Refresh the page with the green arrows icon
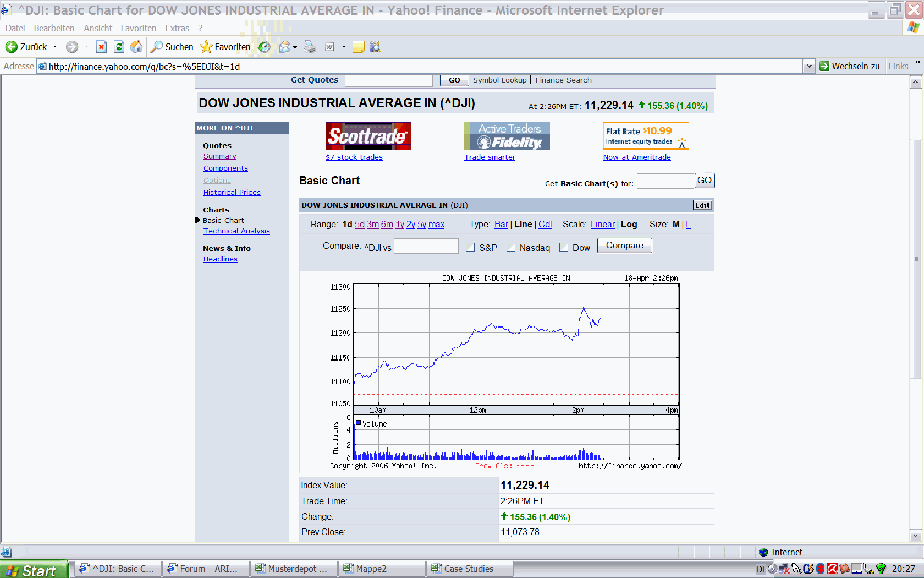 click(119, 47)
